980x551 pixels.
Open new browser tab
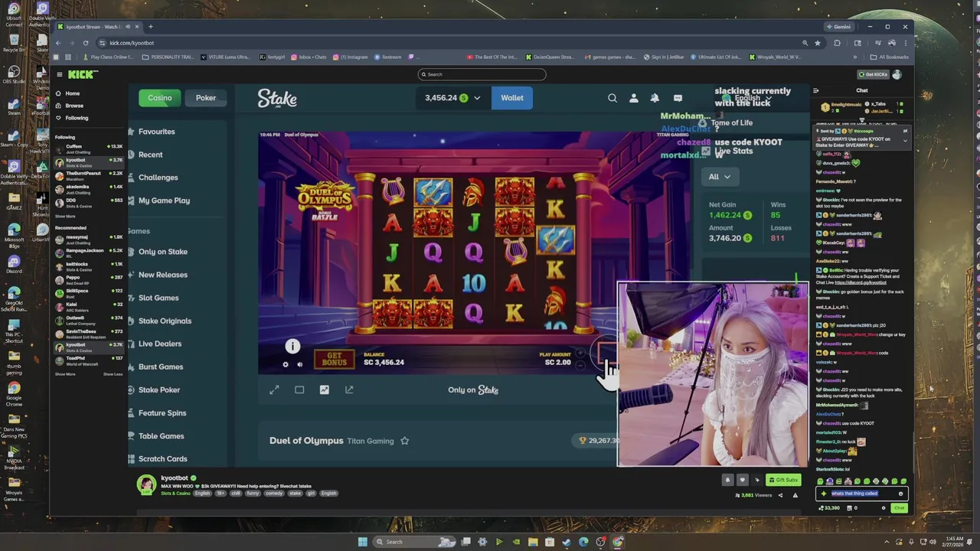click(x=150, y=27)
